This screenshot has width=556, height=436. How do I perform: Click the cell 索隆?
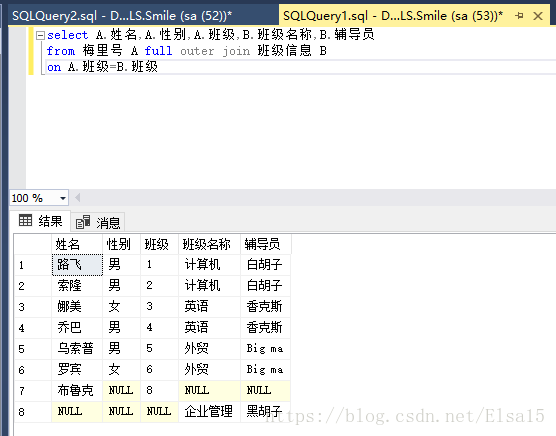(x=77, y=286)
